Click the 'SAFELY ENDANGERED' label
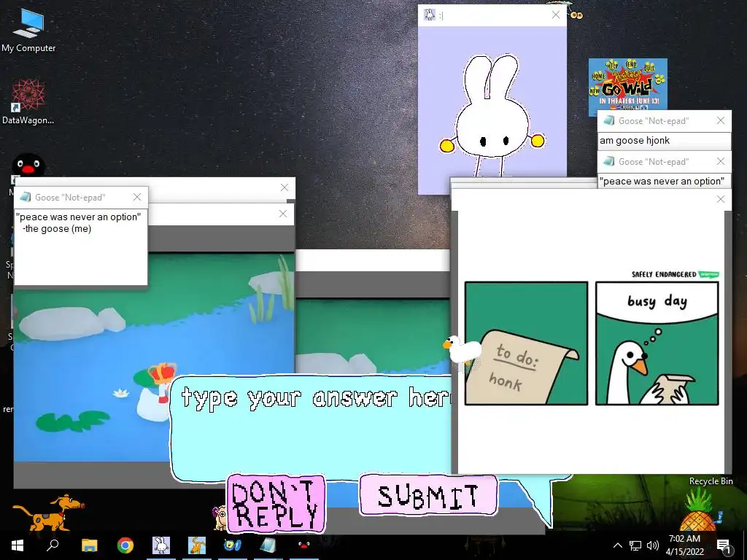This screenshot has width=747, height=560. [x=664, y=274]
